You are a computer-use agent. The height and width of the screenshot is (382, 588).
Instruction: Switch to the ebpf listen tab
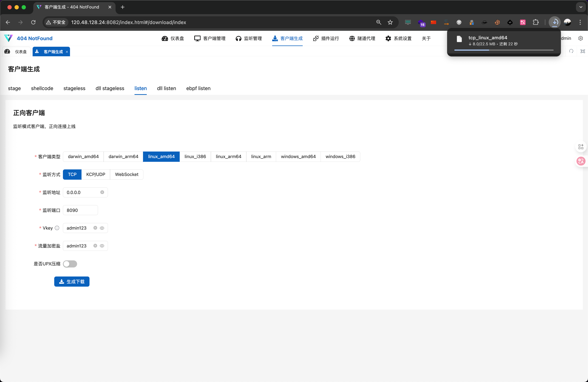click(198, 88)
